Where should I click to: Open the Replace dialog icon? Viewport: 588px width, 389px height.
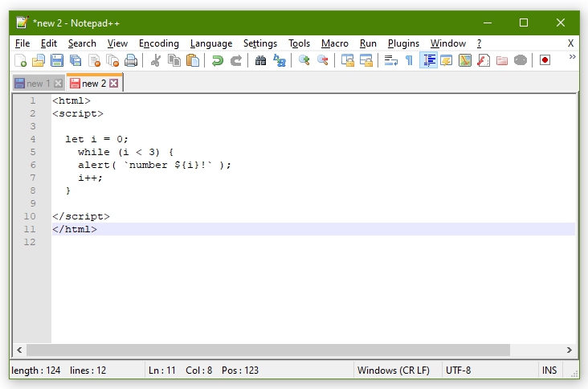(280, 60)
